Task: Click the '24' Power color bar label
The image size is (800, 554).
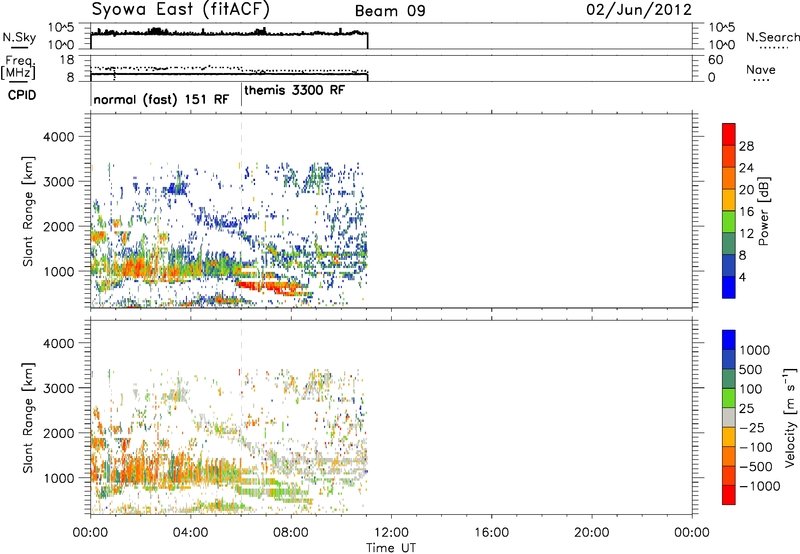Action: 746,168
